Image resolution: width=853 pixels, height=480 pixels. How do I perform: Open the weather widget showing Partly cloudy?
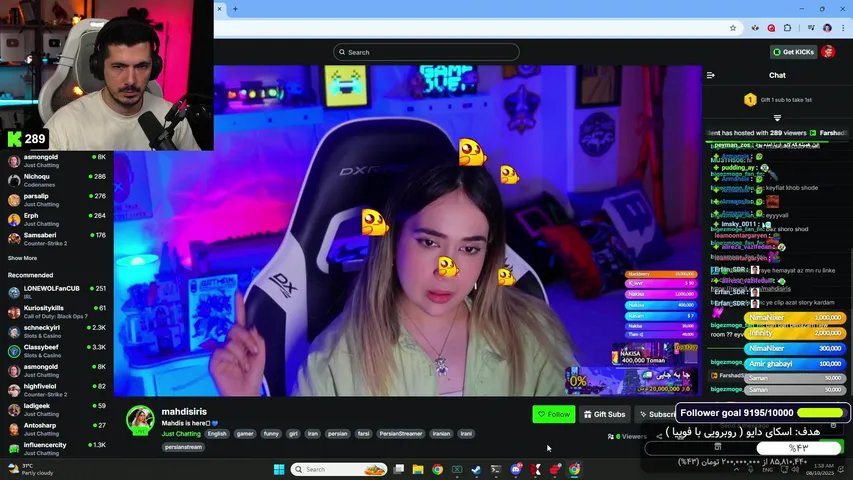(31, 469)
